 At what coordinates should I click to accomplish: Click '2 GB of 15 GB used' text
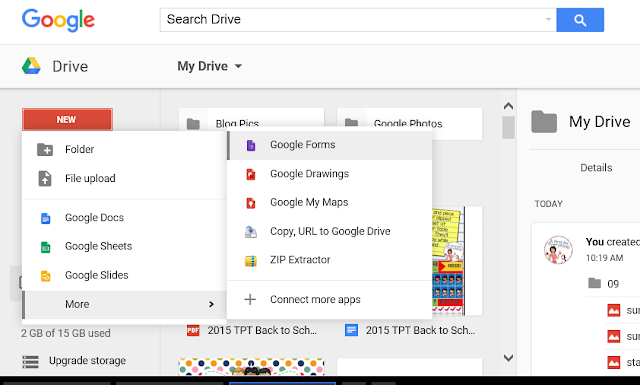click(x=66, y=333)
